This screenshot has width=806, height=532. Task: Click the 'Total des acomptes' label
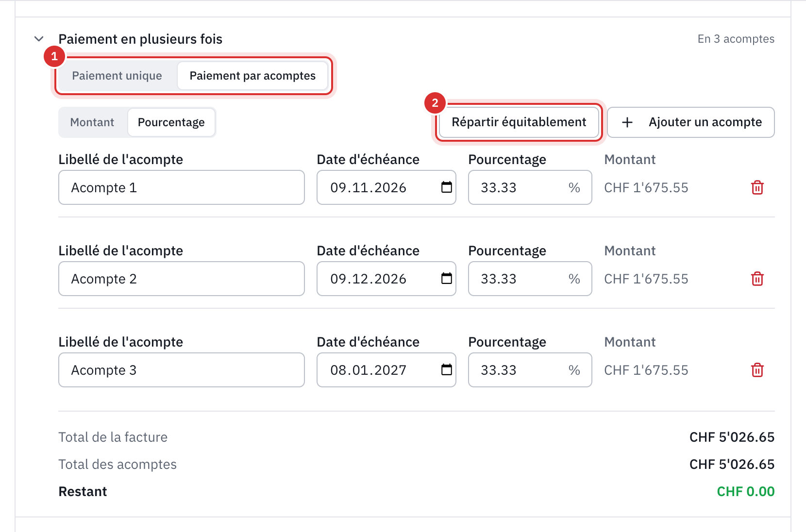pyautogui.click(x=118, y=465)
